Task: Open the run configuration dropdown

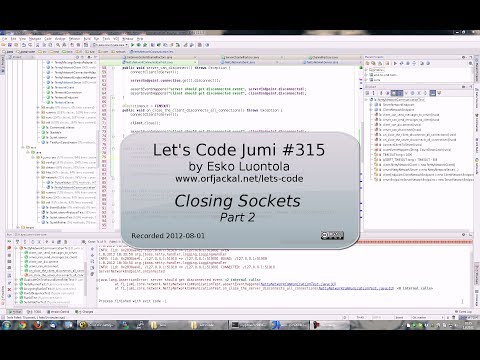Action: click(x=110, y=45)
